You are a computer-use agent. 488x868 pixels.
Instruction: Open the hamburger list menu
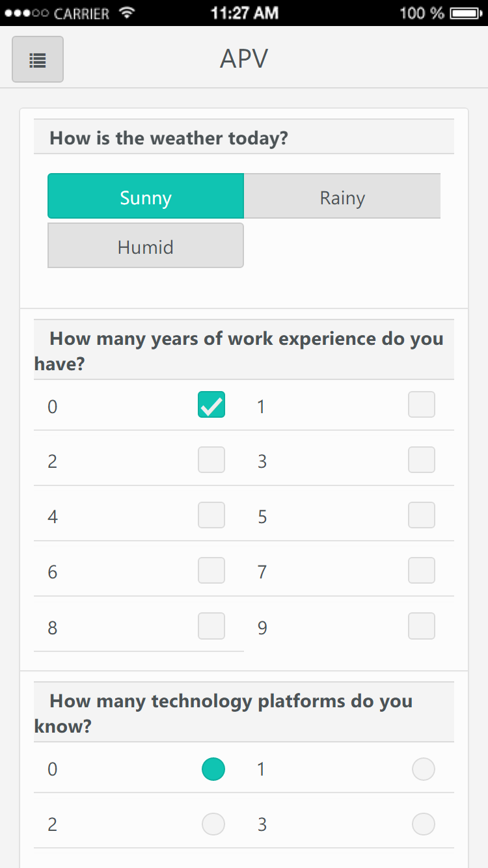[x=38, y=60]
